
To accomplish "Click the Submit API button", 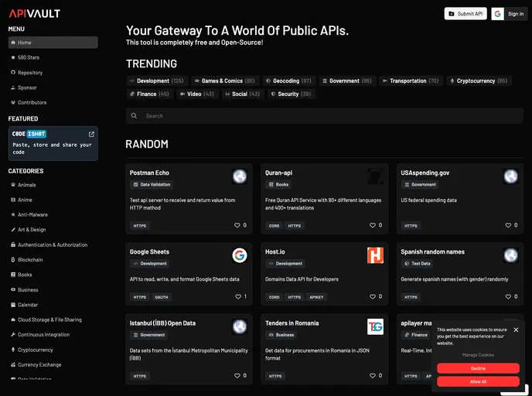I will coord(465,14).
